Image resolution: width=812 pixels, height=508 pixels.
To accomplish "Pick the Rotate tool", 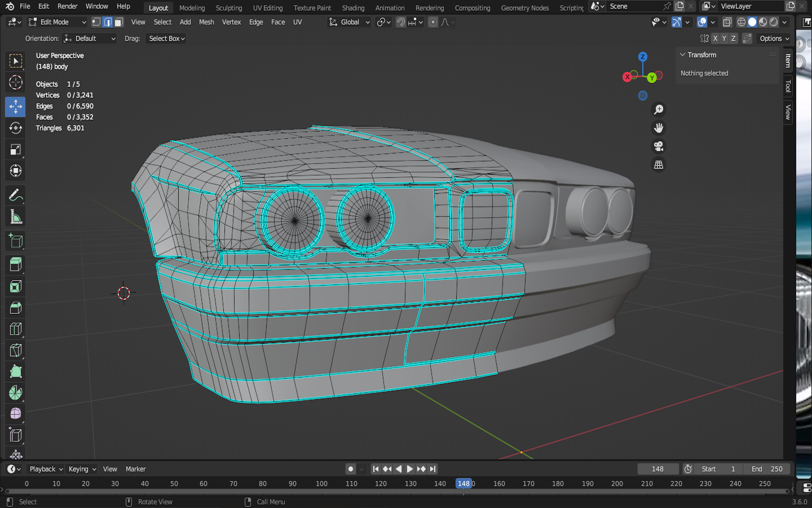I will 15,128.
